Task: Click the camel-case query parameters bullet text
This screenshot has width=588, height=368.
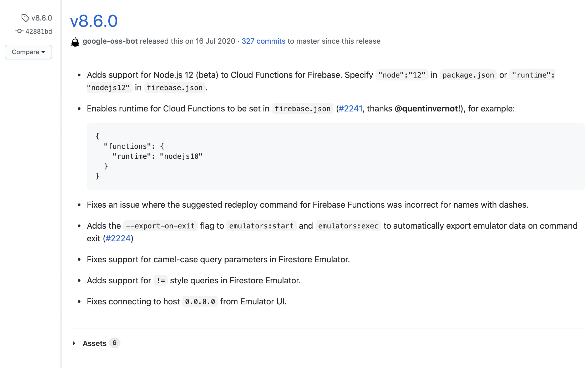Action: (218, 259)
